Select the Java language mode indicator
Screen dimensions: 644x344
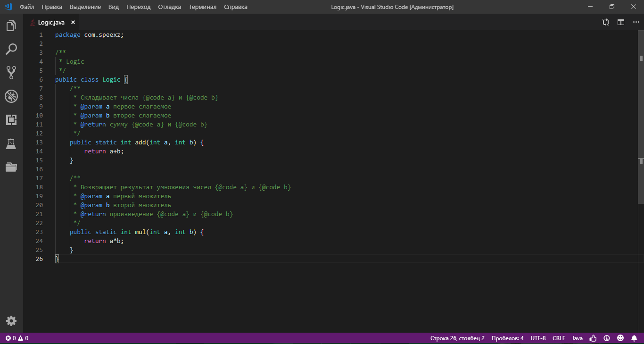tap(577, 338)
